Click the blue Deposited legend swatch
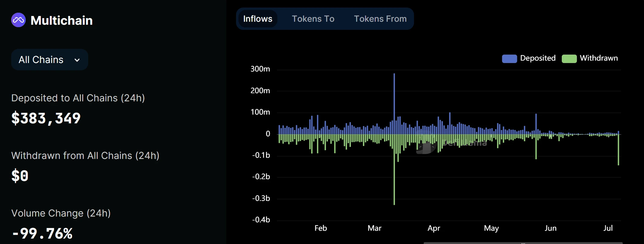This screenshot has width=644, height=244. (x=509, y=59)
